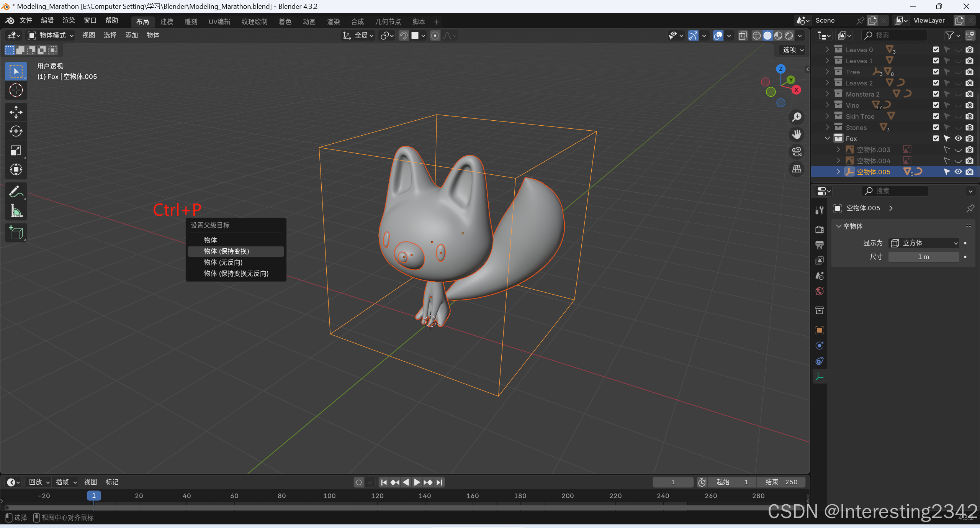Click the 尺寸 1 m value field
Image resolution: width=980 pixels, height=528 pixels.
coord(923,257)
